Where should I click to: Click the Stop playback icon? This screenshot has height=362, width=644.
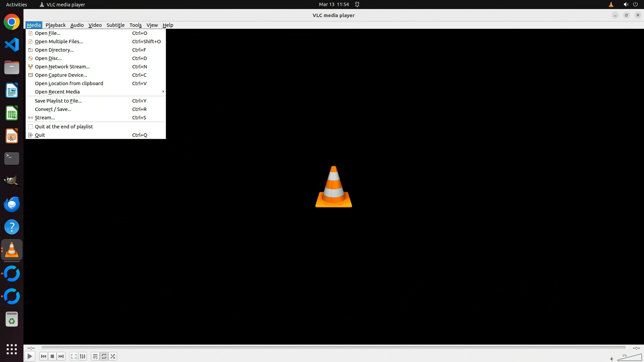(x=52, y=356)
